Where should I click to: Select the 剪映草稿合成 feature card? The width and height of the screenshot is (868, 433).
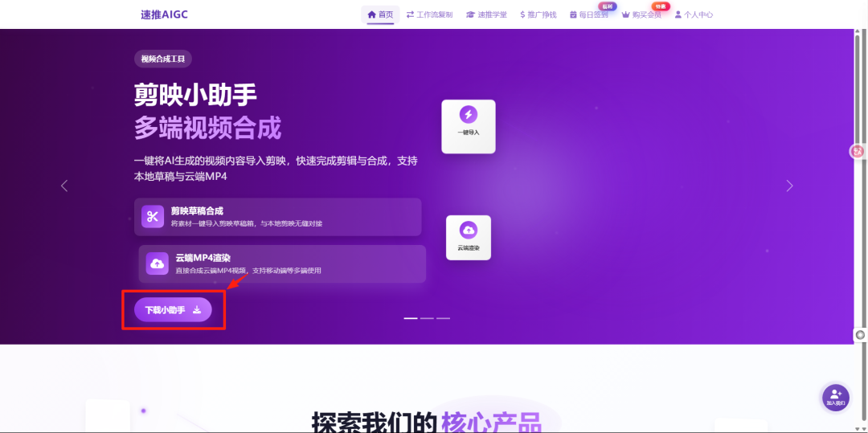278,217
